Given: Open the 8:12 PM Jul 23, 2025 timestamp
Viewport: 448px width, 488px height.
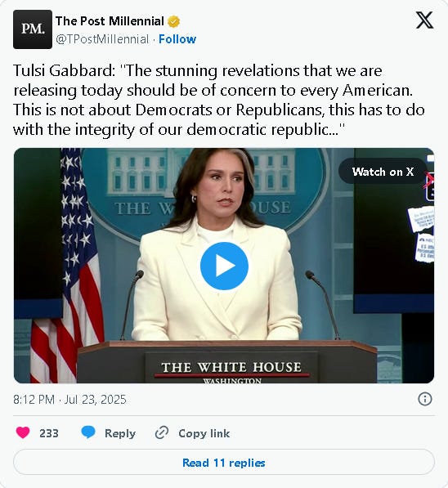Looking at the screenshot, I should [x=69, y=399].
